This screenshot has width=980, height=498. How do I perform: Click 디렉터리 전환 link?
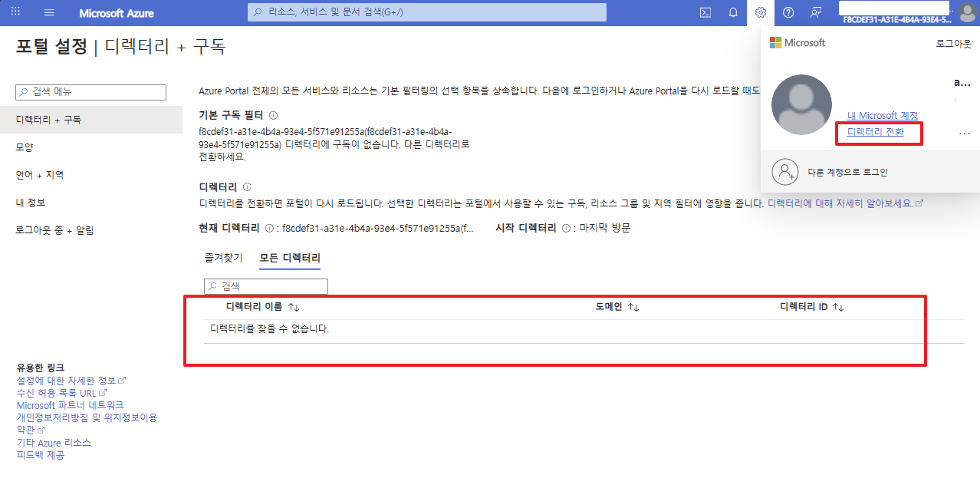[876, 132]
